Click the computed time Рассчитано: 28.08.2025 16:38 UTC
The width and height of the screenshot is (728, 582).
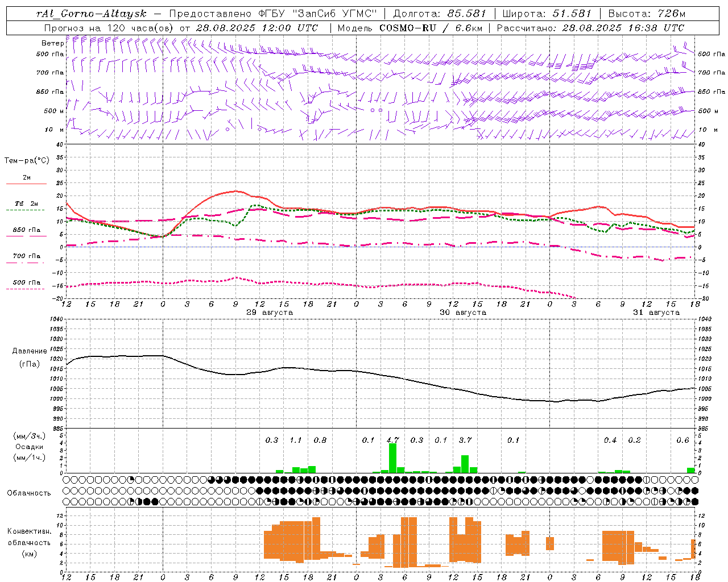coord(590,28)
